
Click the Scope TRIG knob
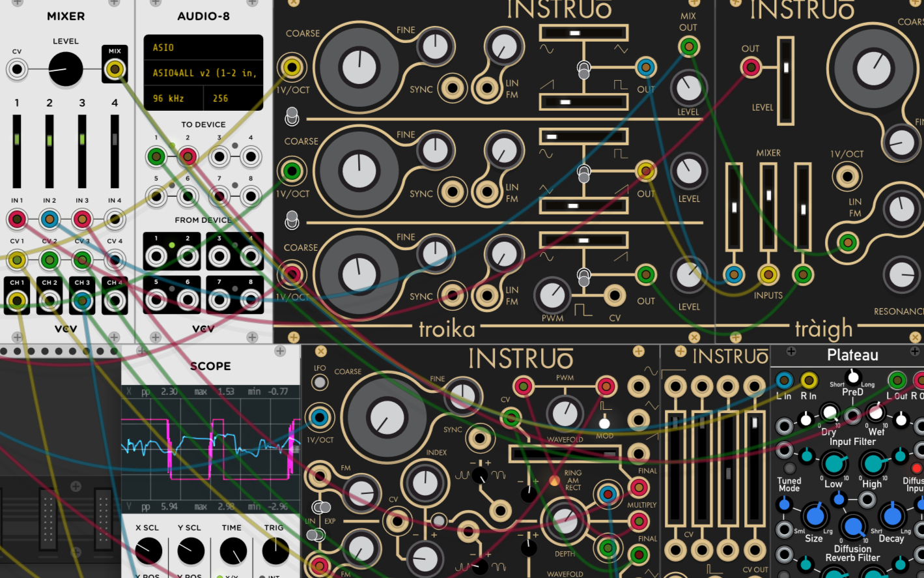click(275, 551)
